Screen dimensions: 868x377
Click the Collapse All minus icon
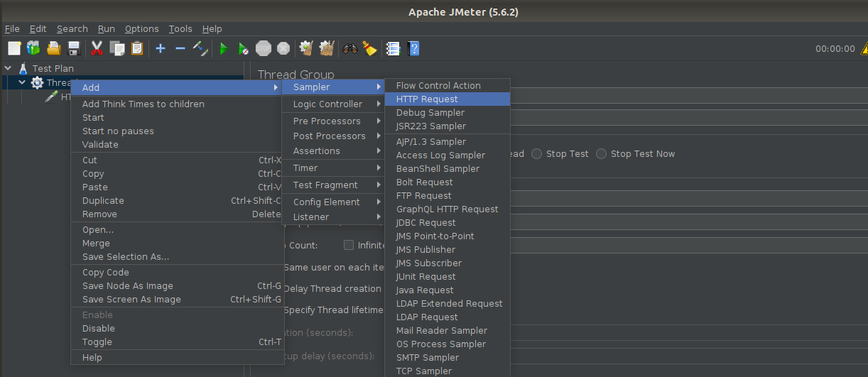tap(180, 48)
